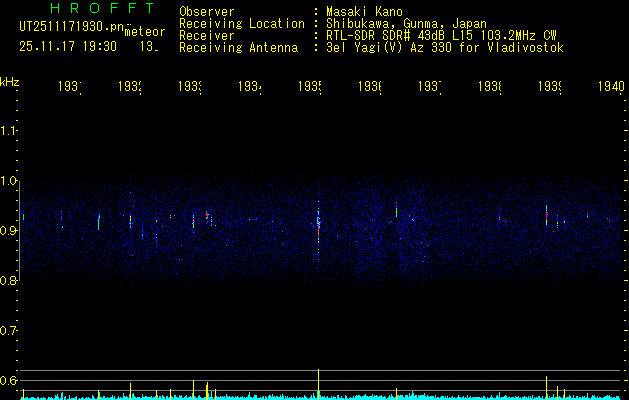The height and width of the screenshot is (400, 629).
Task: Click the RTL-SDR SDR# 43dB receiver details
Action: 441,36
